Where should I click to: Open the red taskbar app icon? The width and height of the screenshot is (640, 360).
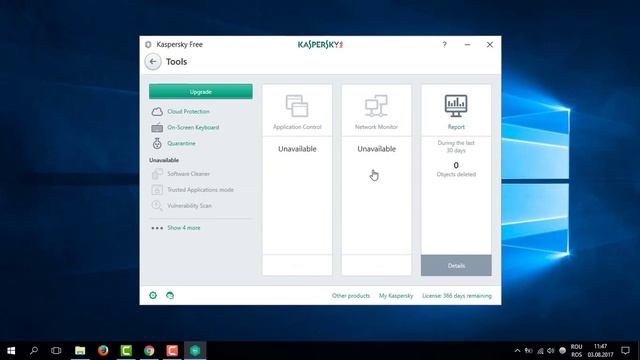coord(172,351)
